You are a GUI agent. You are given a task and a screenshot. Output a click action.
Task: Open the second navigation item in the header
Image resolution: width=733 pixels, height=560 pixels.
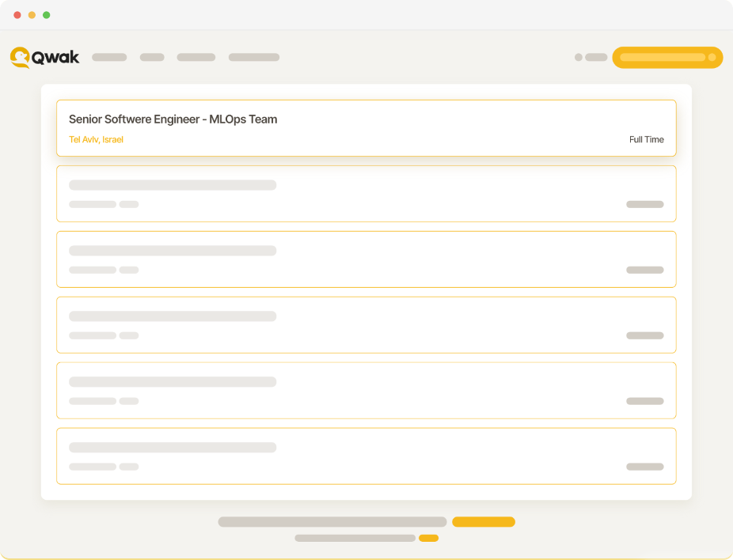152,57
